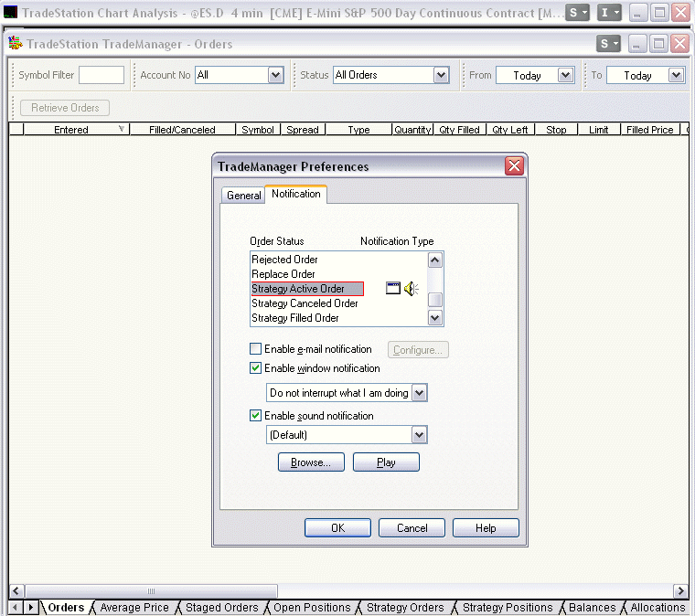695x616 pixels.
Task: Click the Symbol Filter input field
Action: [101, 75]
